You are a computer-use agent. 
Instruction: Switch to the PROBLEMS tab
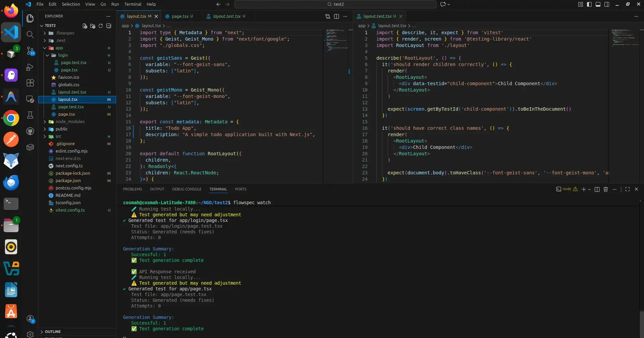point(132,189)
